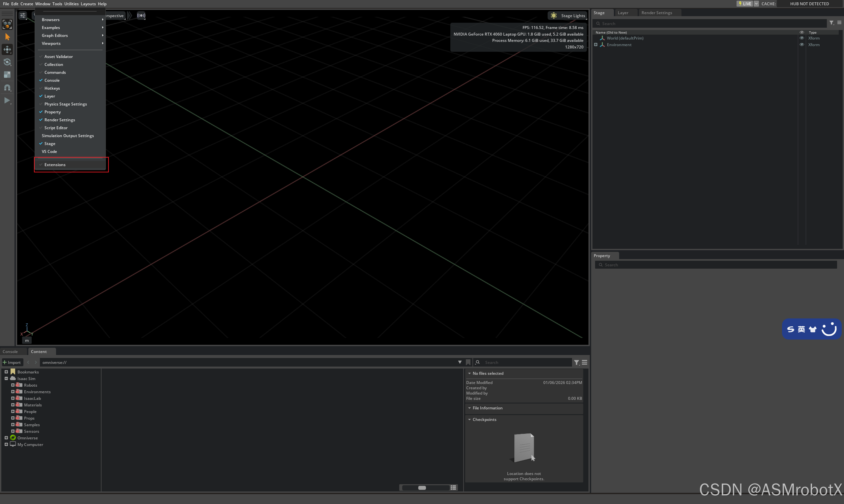This screenshot has height=504, width=844.
Task: Open the omniverse path dropdown arrow
Action: pyautogui.click(x=460, y=362)
